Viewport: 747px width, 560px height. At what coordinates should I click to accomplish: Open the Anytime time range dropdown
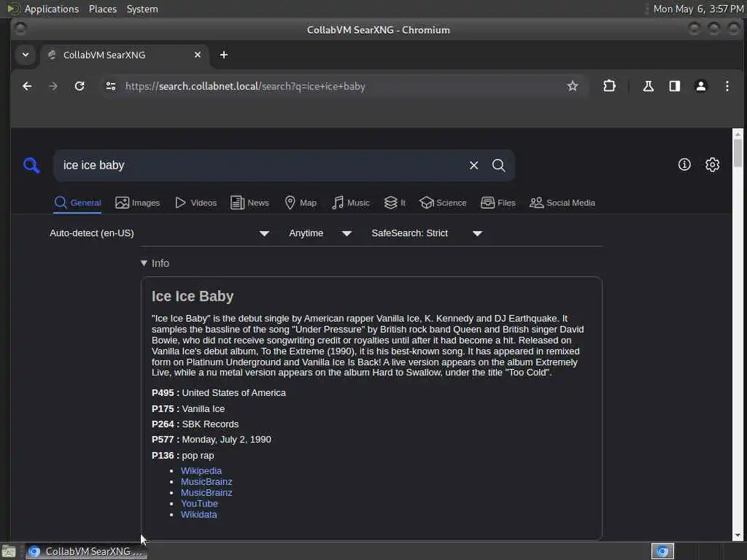[x=320, y=233]
